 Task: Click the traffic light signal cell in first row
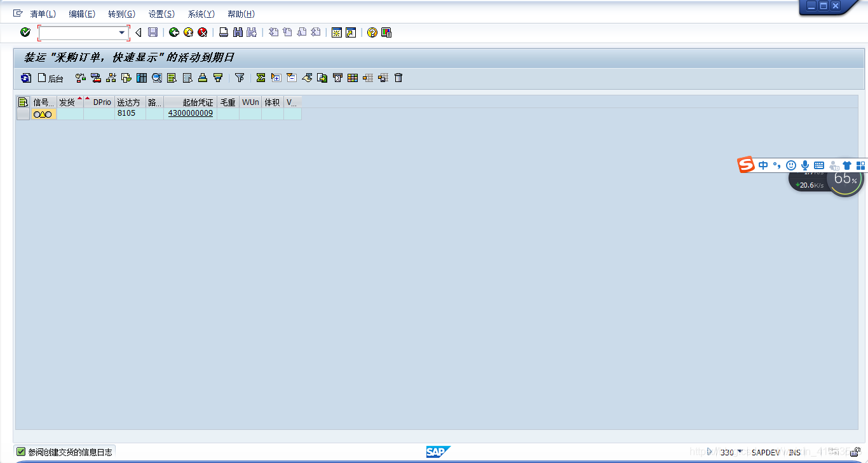pos(43,114)
